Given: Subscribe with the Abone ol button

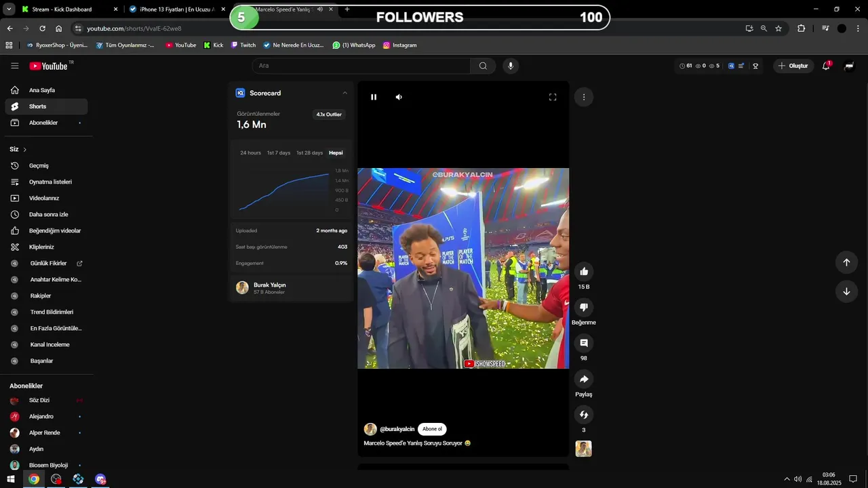Looking at the screenshot, I should point(432,429).
